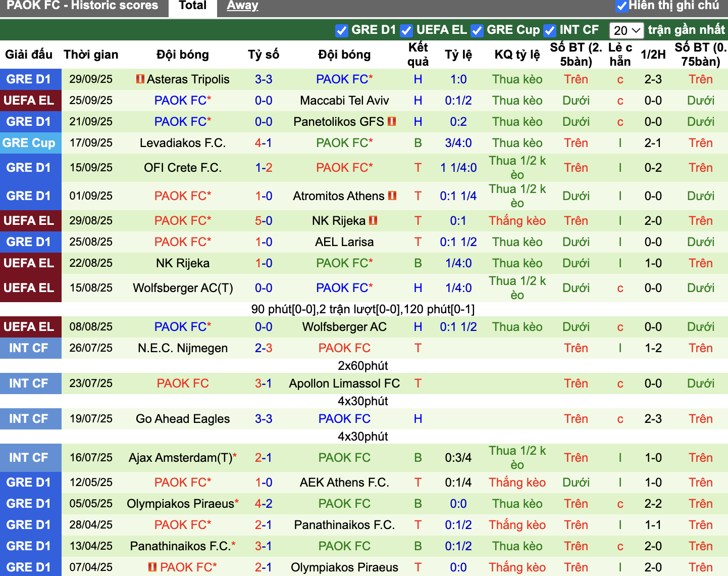
Task: Click Thắng kèo result in NK Rijeka 29/08/25 row
Action: click(x=517, y=221)
